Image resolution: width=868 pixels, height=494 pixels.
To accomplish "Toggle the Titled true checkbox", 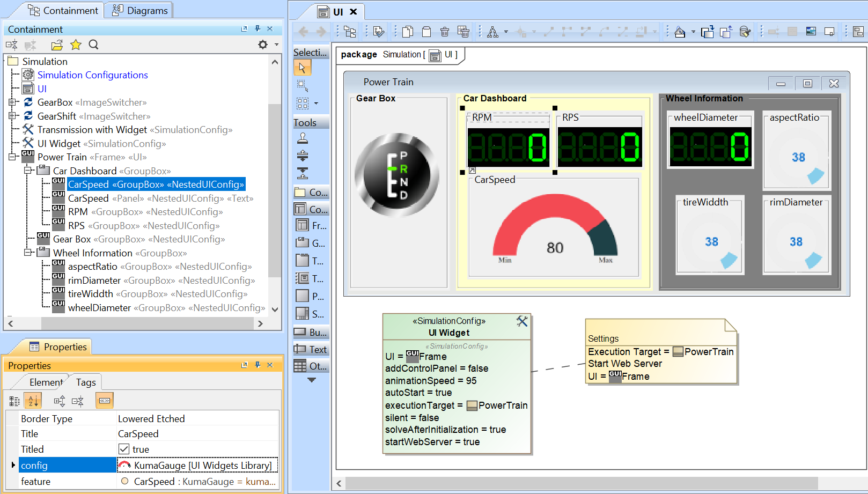I will click(x=124, y=449).
